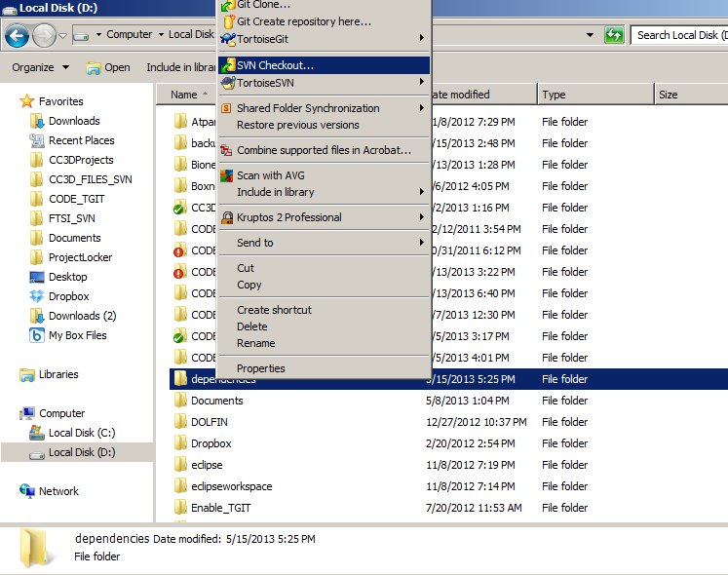Click the Kruptos 2 Professional lock icon
This screenshot has height=575, width=728.
pyautogui.click(x=227, y=217)
